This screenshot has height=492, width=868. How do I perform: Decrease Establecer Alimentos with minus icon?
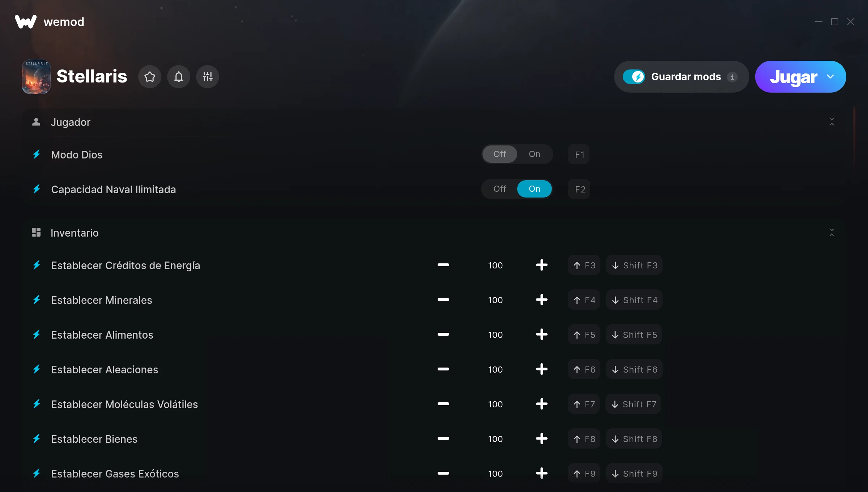[x=443, y=335]
